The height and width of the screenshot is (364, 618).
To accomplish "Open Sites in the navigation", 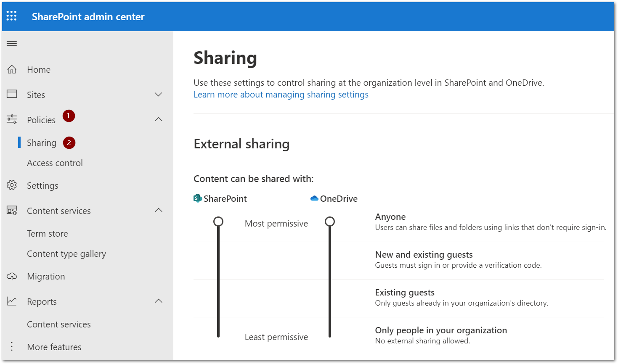I will click(x=36, y=95).
